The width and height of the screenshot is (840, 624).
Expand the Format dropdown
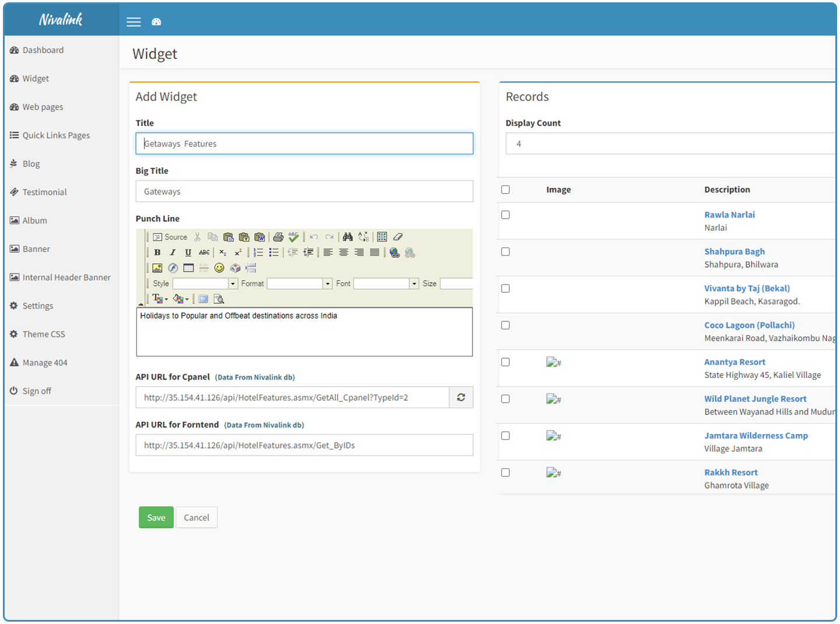327,283
